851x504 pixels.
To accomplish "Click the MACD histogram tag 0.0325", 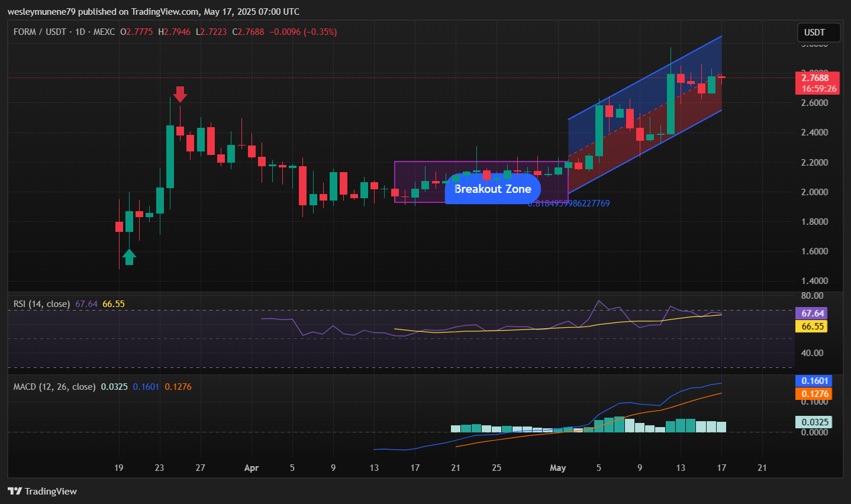I will click(x=814, y=422).
